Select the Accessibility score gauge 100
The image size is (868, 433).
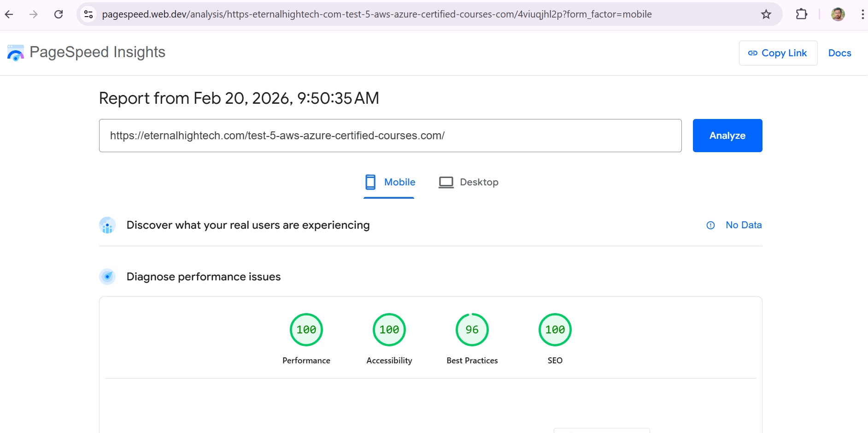(x=389, y=330)
